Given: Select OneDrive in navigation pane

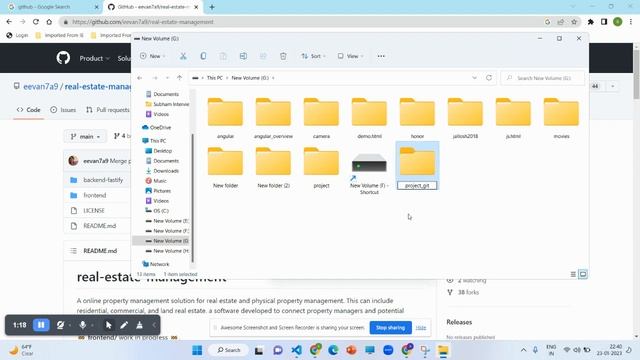Looking at the screenshot, I should 160,127.
